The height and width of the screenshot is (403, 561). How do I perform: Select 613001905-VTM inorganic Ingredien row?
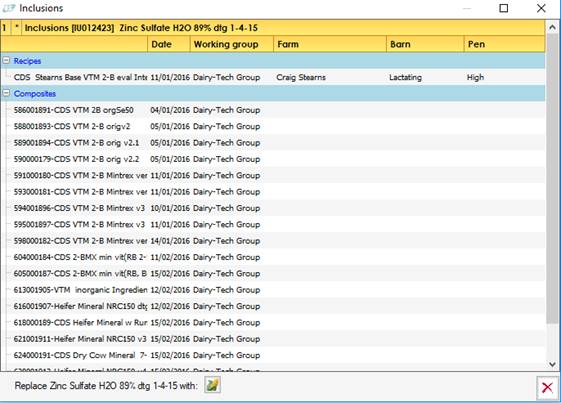click(274, 290)
